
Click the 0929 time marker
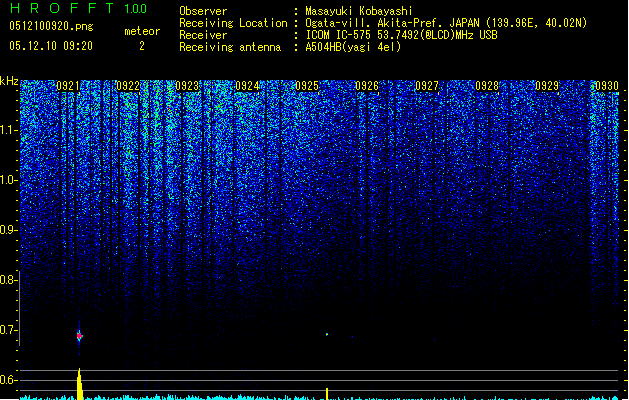pyautogui.click(x=547, y=86)
